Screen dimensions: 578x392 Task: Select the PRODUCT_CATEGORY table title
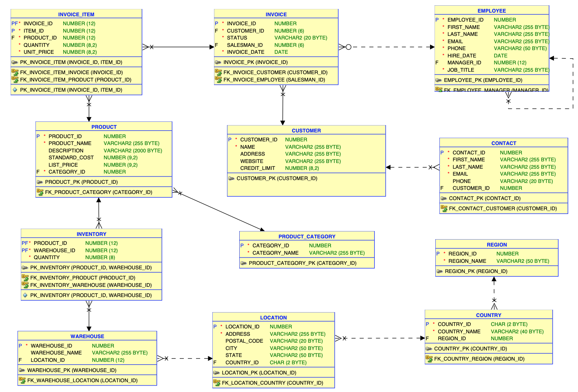[x=307, y=236]
